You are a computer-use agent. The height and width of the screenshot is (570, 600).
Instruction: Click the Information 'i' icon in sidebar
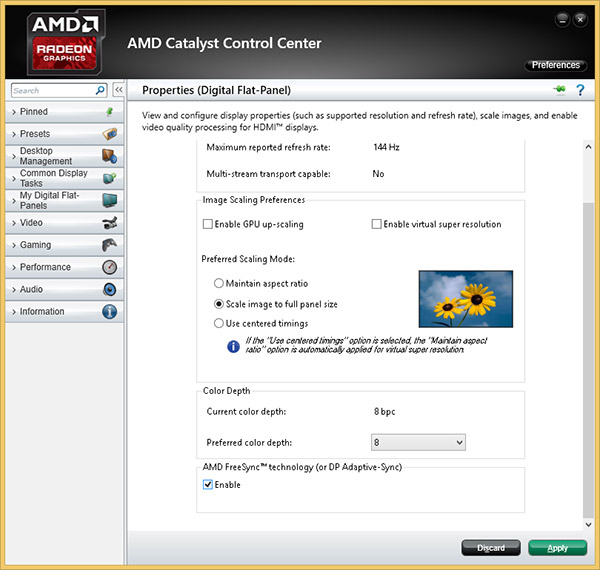110,311
